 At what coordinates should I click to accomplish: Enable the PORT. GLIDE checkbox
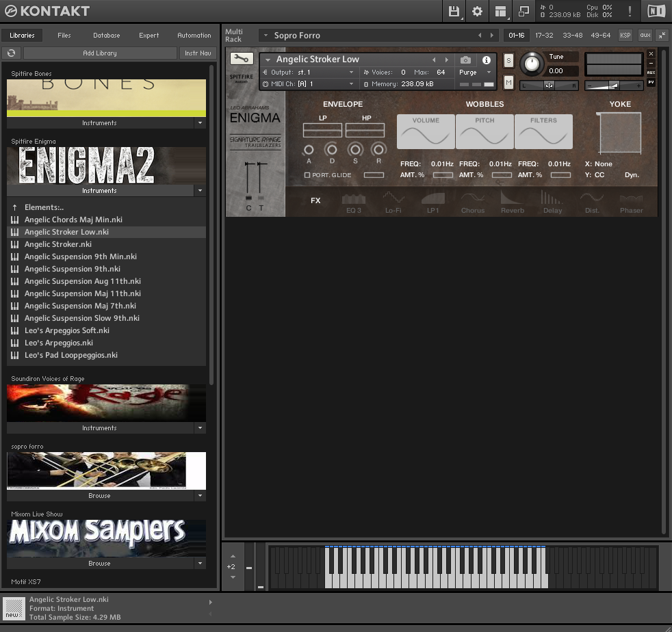tap(307, 175)
